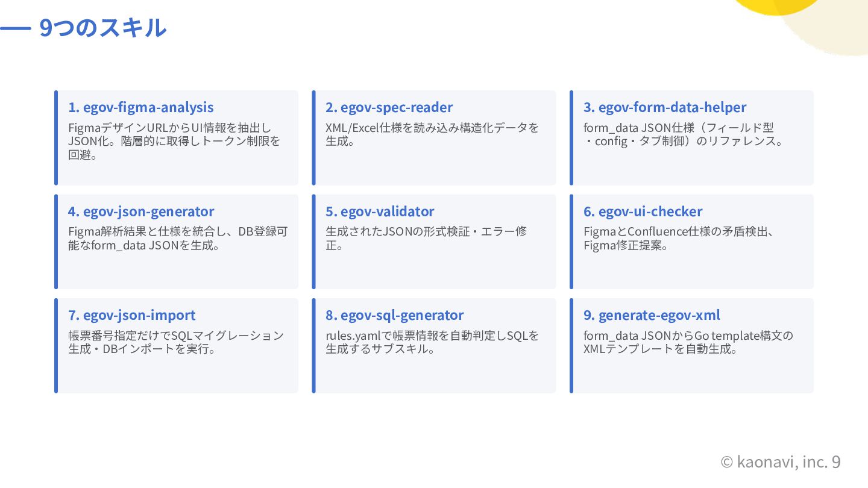Click the '6. egov-ui-checker' heading
Viewport: 868px width, 488px height.
coord(643,211)
